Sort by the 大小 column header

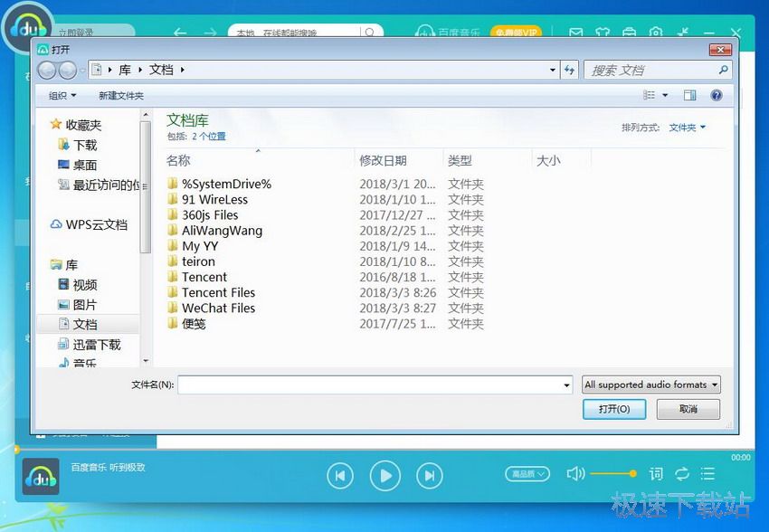tap(562, 160)
